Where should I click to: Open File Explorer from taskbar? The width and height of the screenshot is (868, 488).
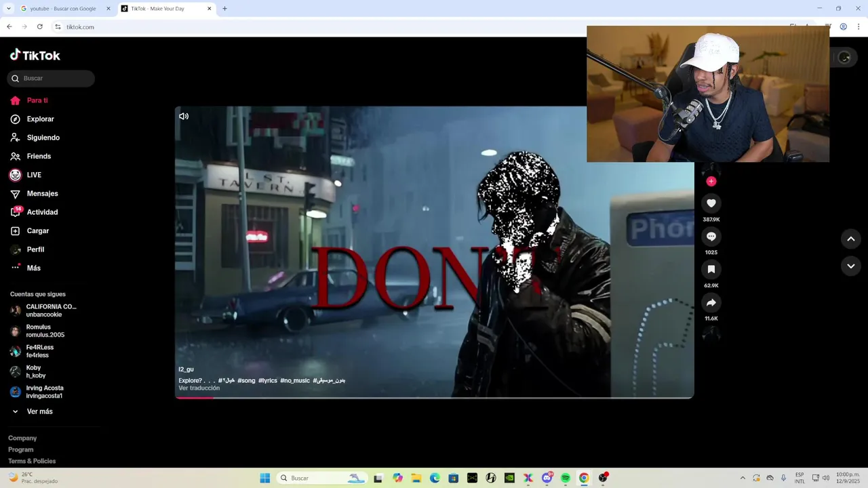coord(416,479)
